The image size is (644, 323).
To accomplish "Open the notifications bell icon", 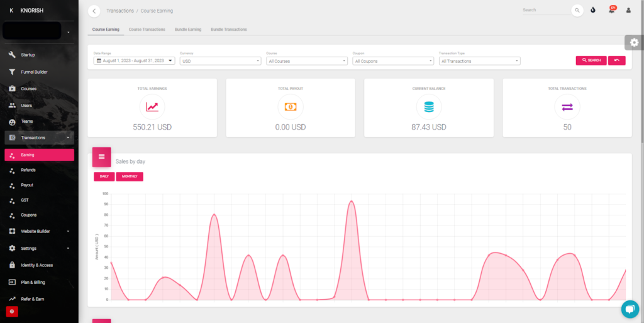I will click(x=611, y=11).
